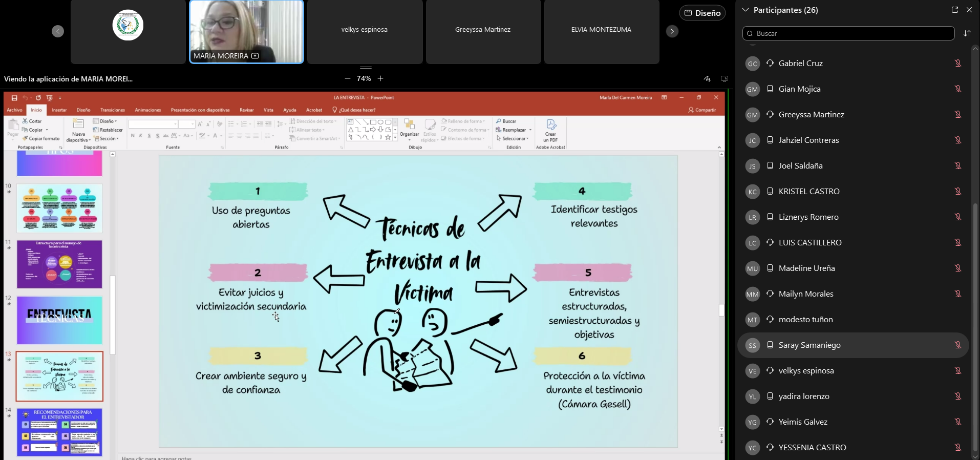
Task: Click the Diseño view button
Action: click(702, 13)
